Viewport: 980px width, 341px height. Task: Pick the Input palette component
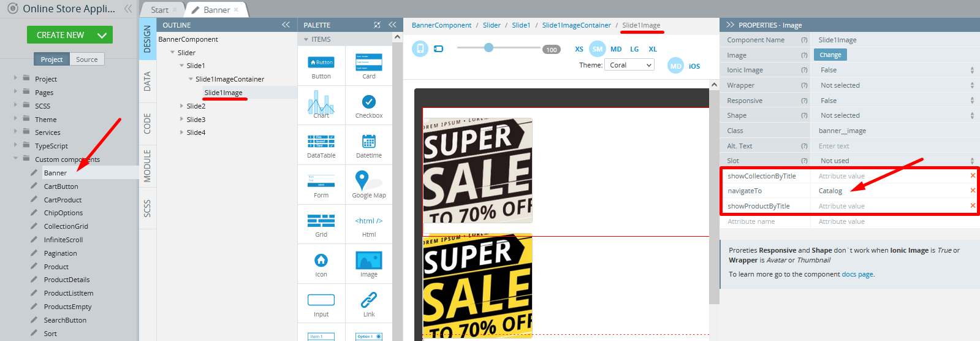pyautogui.click(x=321, y=304)
